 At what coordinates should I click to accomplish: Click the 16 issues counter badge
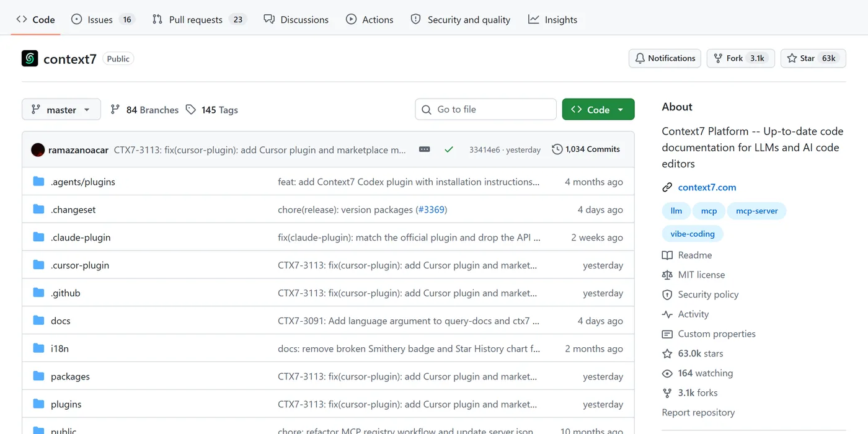point(127,19)
